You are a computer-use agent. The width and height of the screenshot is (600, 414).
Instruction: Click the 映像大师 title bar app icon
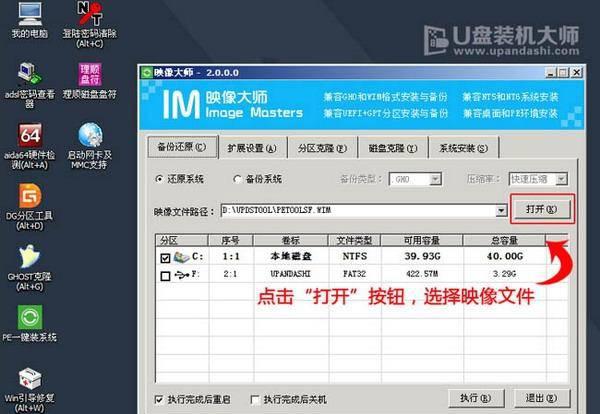tap(147, 72)
